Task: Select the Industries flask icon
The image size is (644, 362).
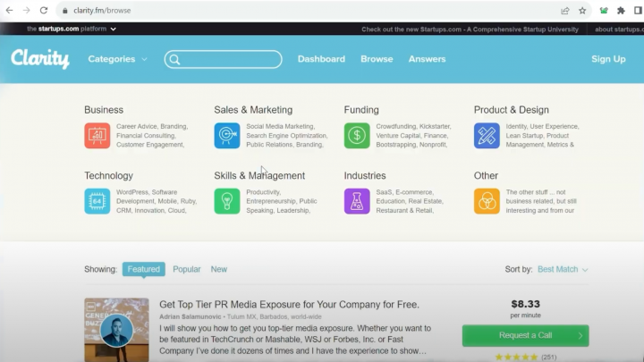Action: [x=357, y=201]
